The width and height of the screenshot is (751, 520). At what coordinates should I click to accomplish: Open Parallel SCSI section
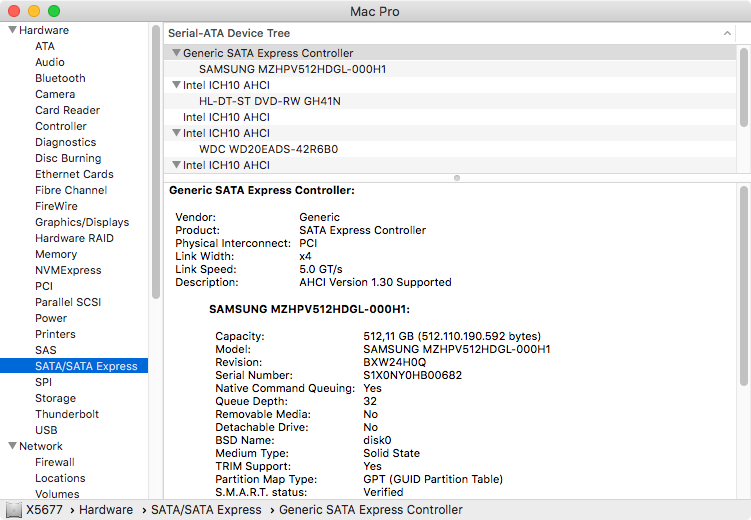[x=68, y=302]
